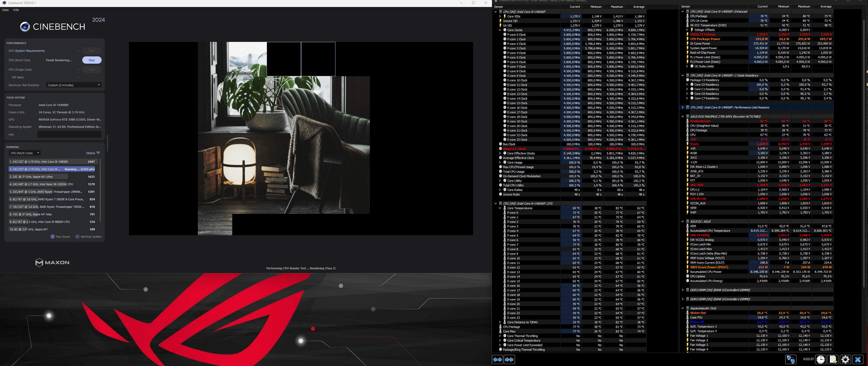Select Intel Xeon W-3265M ranking bar
This screenshot has width=868, height=366.
click(x=52, y=184)
